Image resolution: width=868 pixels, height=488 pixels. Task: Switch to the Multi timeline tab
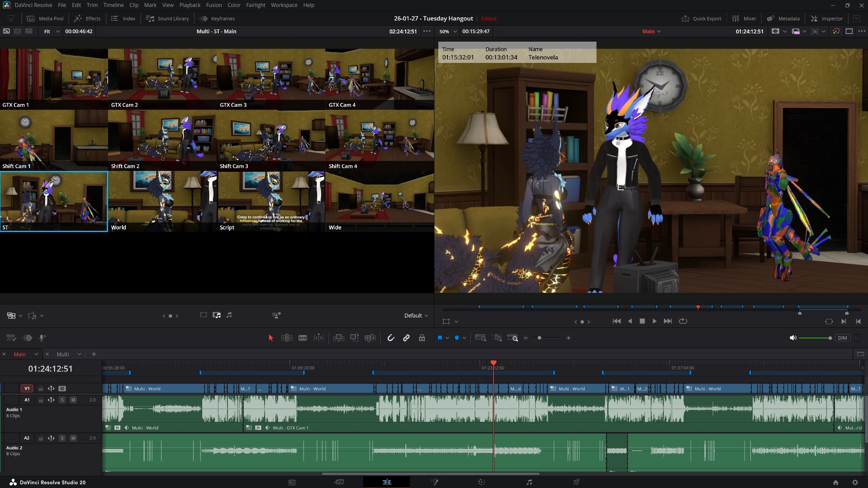(63, 354)
